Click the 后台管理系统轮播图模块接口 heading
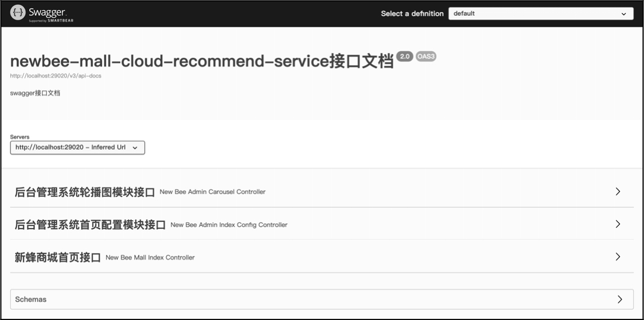The width and height of the screenshot is (644, 320). (85, 192)
